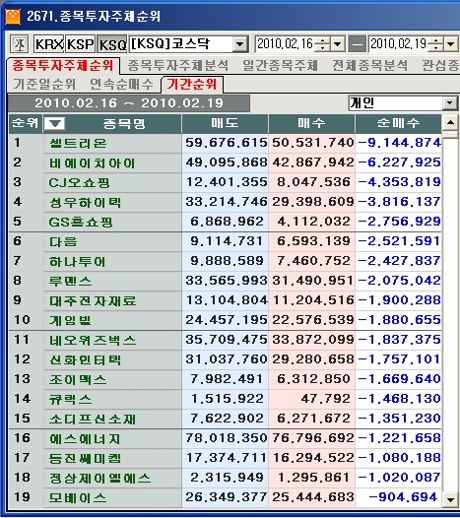Click buy value 50,531,740
The width and height of the screenshot is (460, 518).
click(313, 143)
